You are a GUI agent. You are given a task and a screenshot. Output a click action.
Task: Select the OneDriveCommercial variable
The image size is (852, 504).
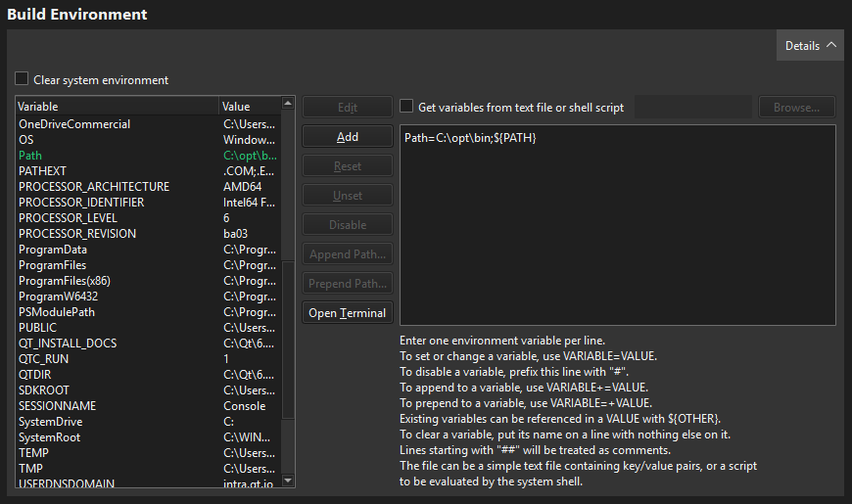coord(148,124)
